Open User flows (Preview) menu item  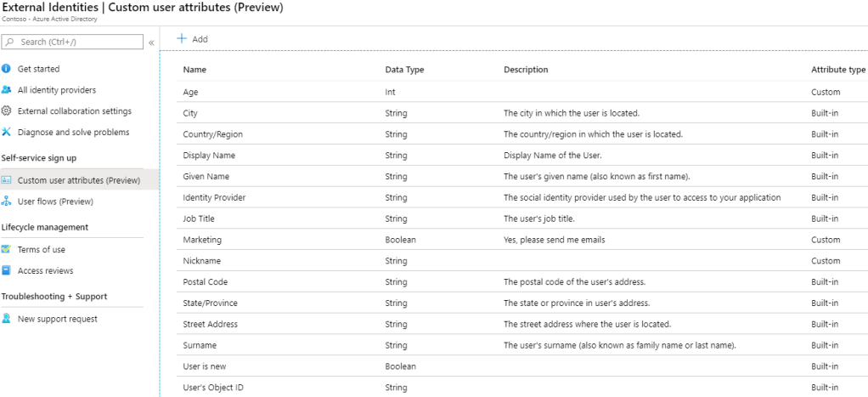coord(55,201)
